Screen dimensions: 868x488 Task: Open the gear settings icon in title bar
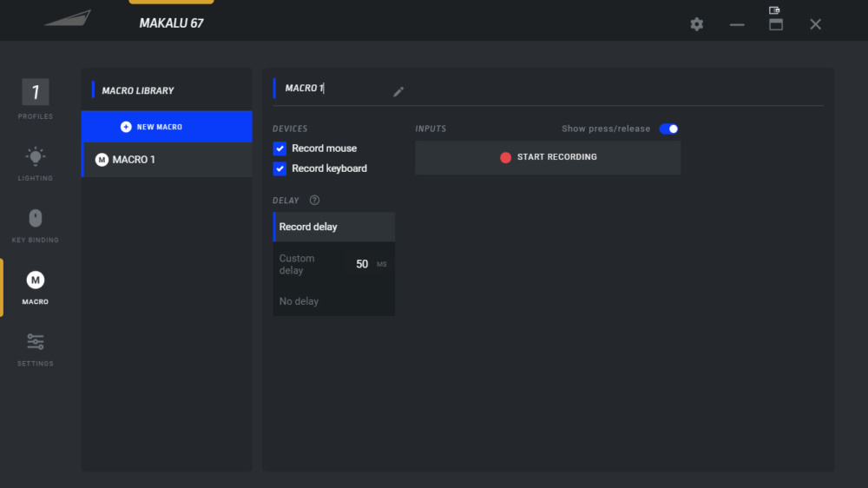coord(696,24)
